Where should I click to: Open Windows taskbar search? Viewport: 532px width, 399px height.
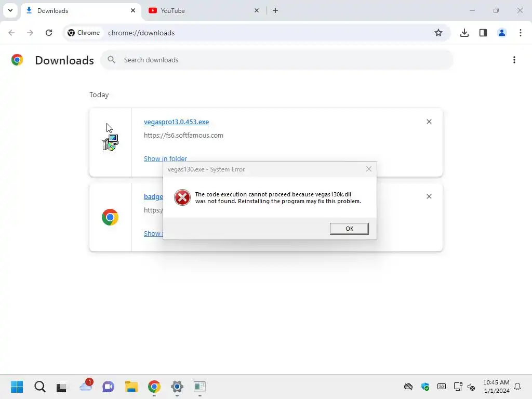coord(39,387)
